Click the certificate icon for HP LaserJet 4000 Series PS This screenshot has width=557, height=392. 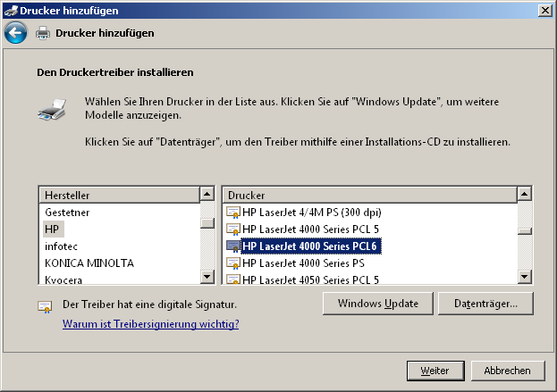coord(233,263)
